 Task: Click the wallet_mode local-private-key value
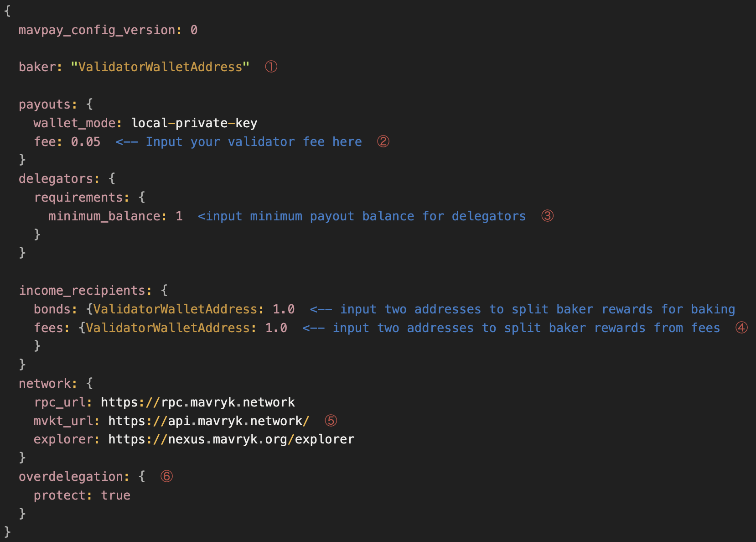pyautogui.click(x=194, y=123)
